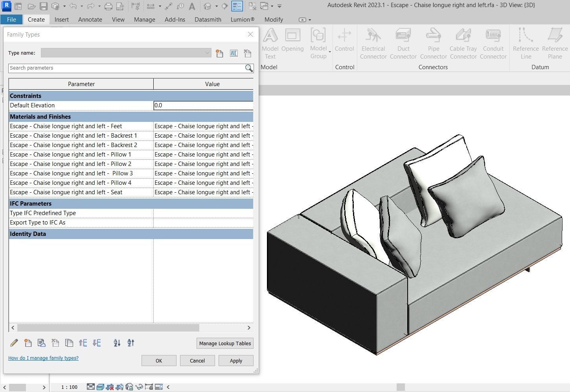This screenshot has width=570, height=392.
Task: Click the Electrical Connector tool
Action: pyautogui.click(x=373, y=44)
